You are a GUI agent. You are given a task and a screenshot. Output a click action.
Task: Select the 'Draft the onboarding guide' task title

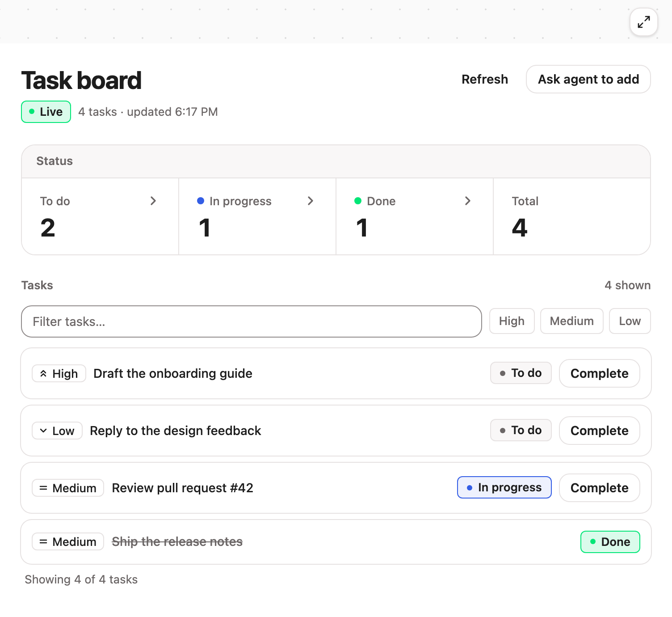[x=173, y=373]
